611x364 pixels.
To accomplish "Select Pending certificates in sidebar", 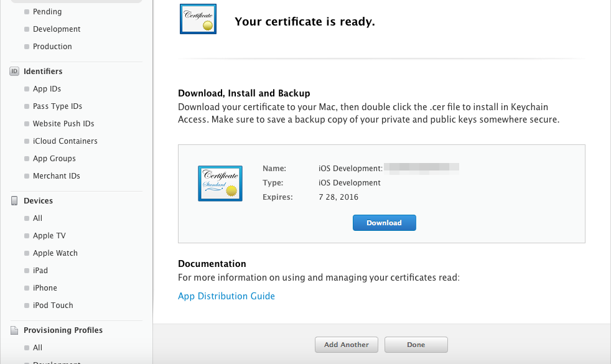I will (x=47, y=12).
